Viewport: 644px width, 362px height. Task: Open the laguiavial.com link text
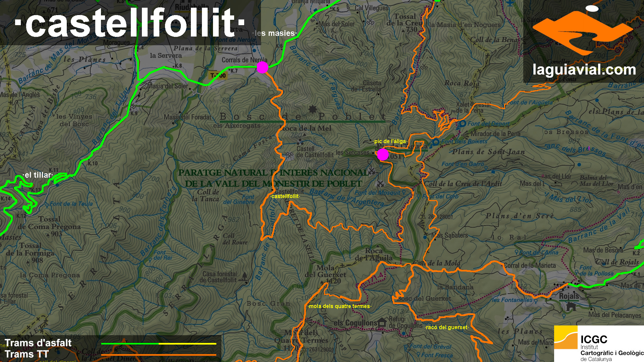coord(584,70)
